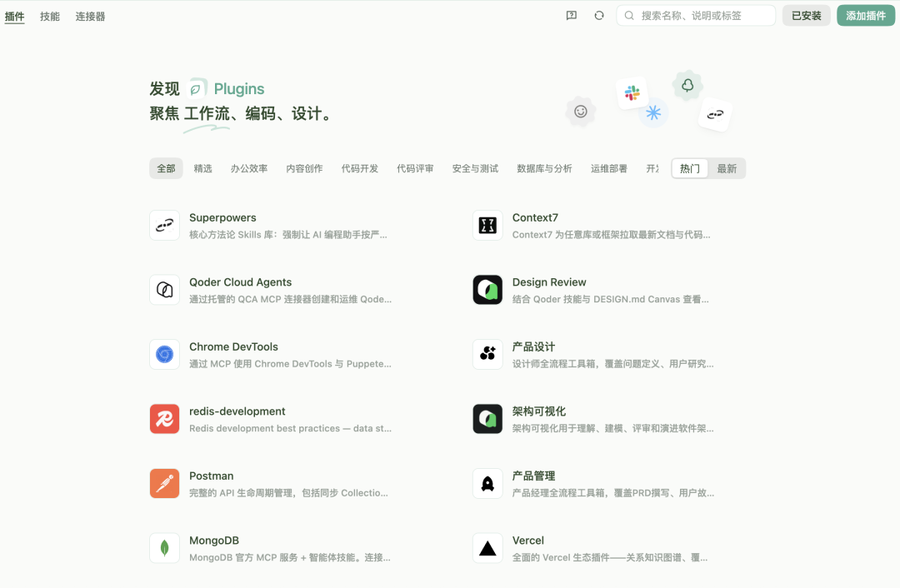Open the Postman plugin title

click(211, 476)
